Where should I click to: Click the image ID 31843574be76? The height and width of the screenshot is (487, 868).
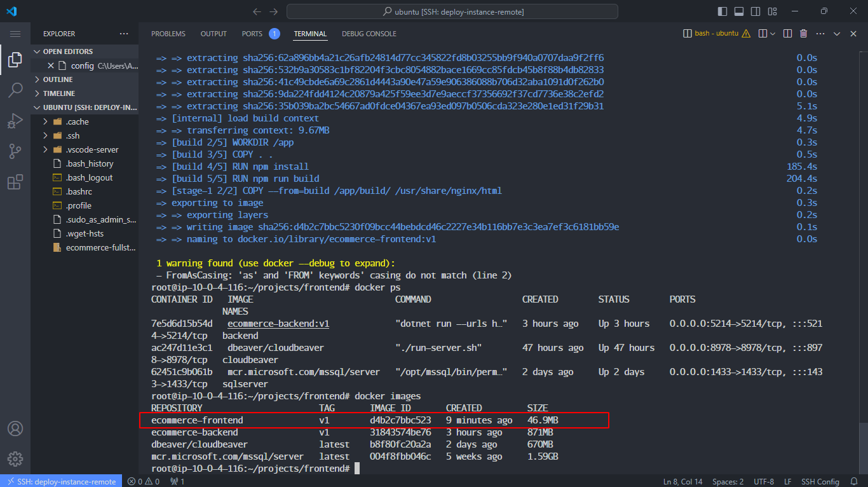(x=400, y=432)
